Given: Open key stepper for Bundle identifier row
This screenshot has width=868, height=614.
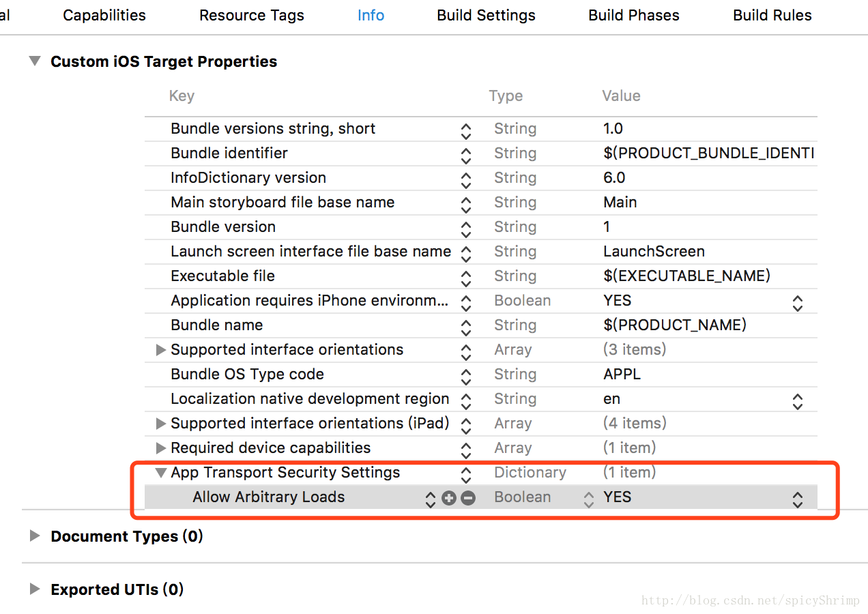Looking at the screenshot, I should point(466,155).
